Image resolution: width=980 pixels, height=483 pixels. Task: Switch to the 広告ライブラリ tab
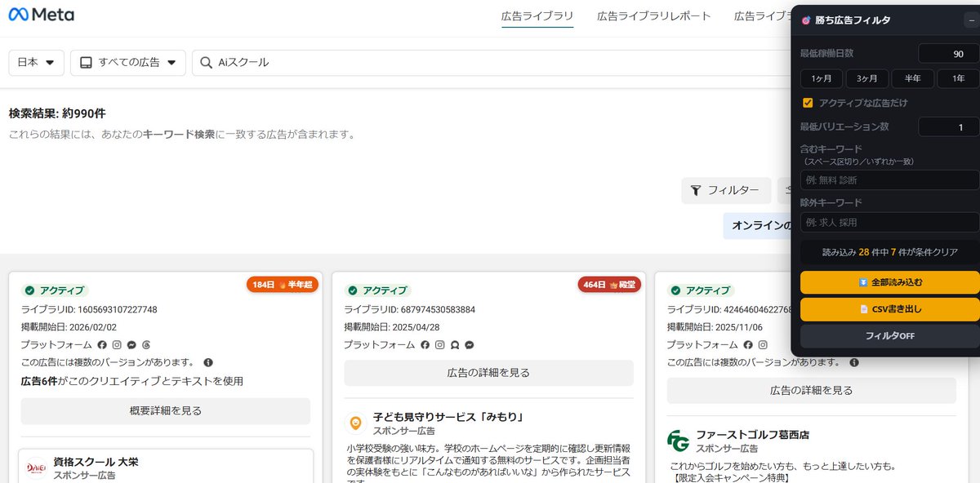(537, 16)
